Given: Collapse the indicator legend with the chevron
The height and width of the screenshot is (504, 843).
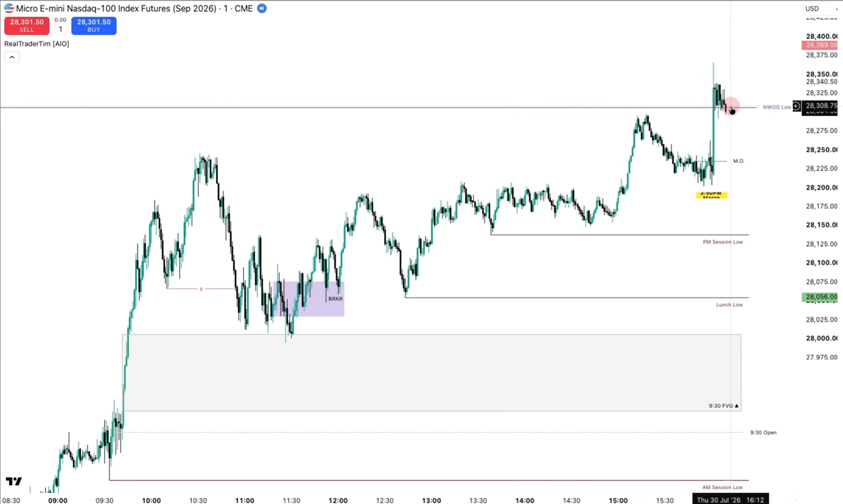Looking at the screenshot, I should click(12, 57).
